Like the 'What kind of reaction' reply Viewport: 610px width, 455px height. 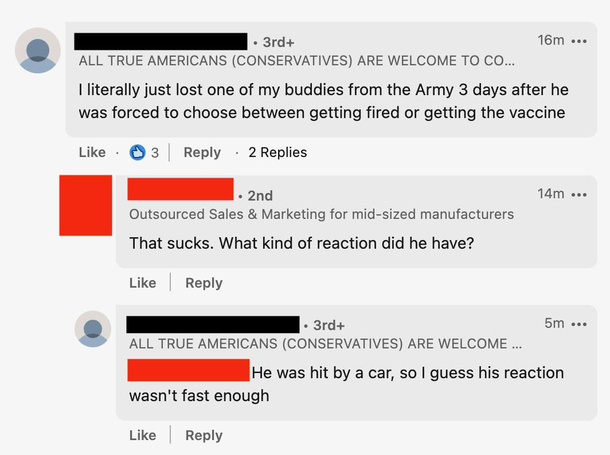[x=143, y=283]
